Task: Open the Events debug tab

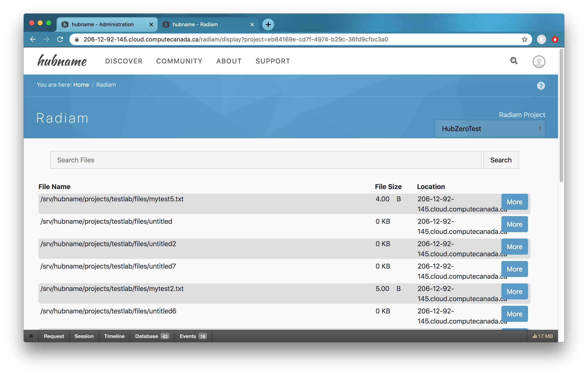Action: tap(193, 336)
